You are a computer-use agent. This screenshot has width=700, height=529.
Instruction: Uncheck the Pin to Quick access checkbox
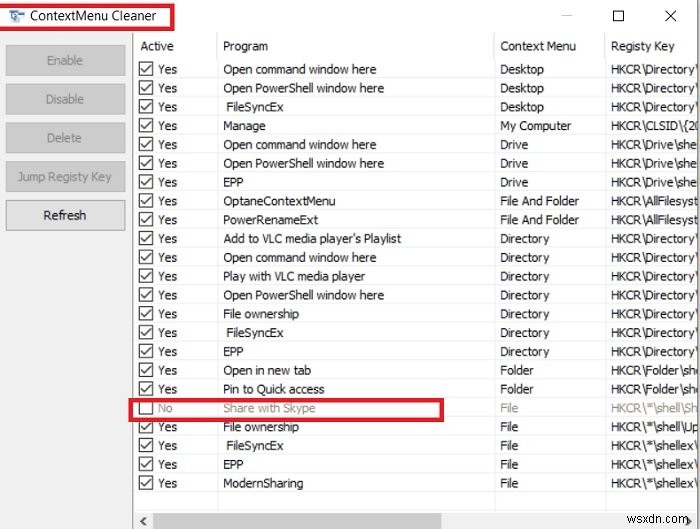[x=146, y=389]
